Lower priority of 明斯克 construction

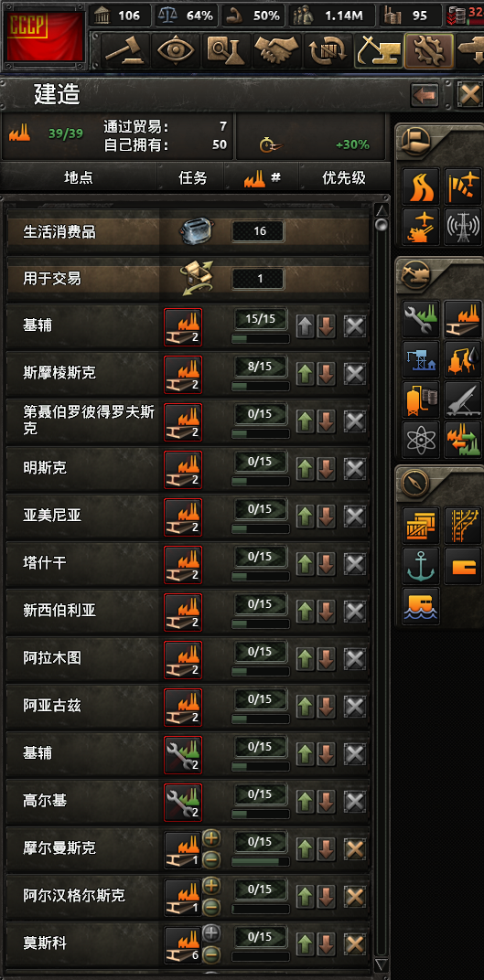click(x=327, y=469)
